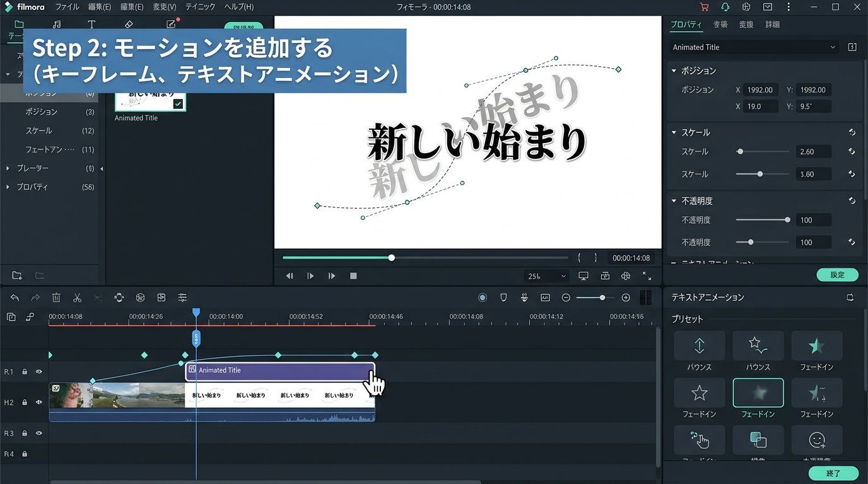Image resolution: width=868 pixels, height=484 pixels.
Task: Expand the プロパティ (56) tree item
Action: [8, 187]
